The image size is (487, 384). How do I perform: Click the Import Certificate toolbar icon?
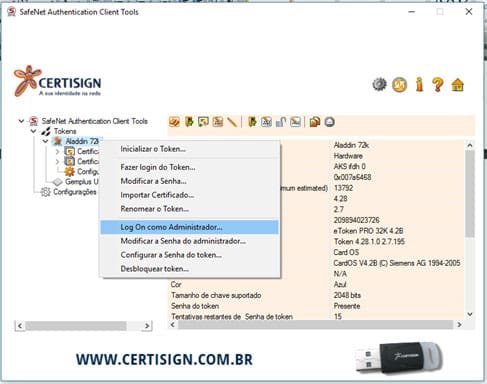203,122
